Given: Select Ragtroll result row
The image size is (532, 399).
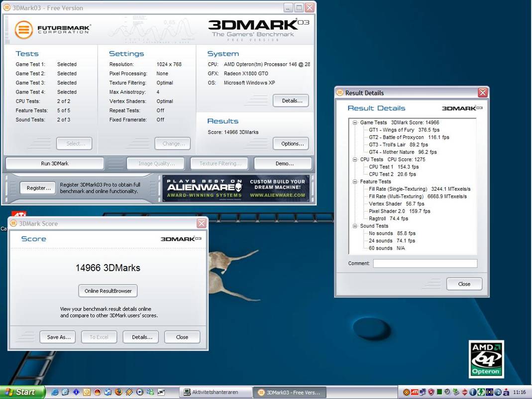Looking at the screenshot, I should pyautogui.click(x=389, y=219).
